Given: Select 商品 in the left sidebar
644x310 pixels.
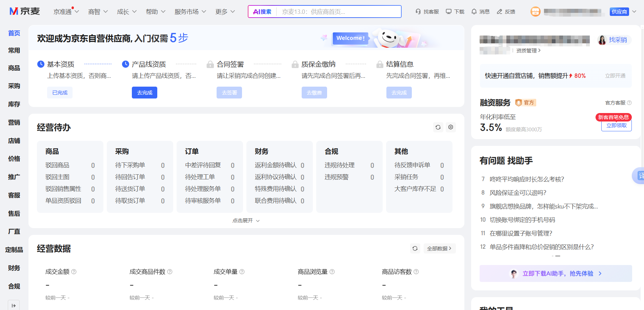Looking at the screenshot, I should click(x=14, y=68).
